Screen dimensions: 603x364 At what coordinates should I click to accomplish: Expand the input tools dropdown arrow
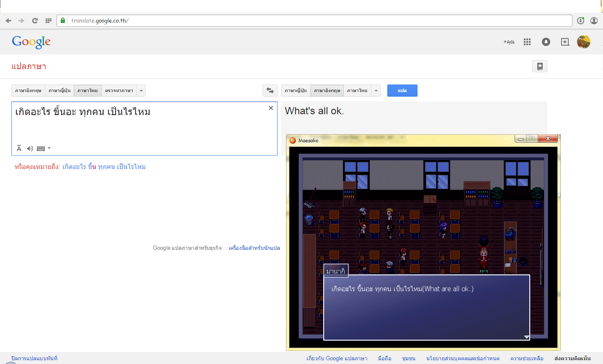coord(49,148)
